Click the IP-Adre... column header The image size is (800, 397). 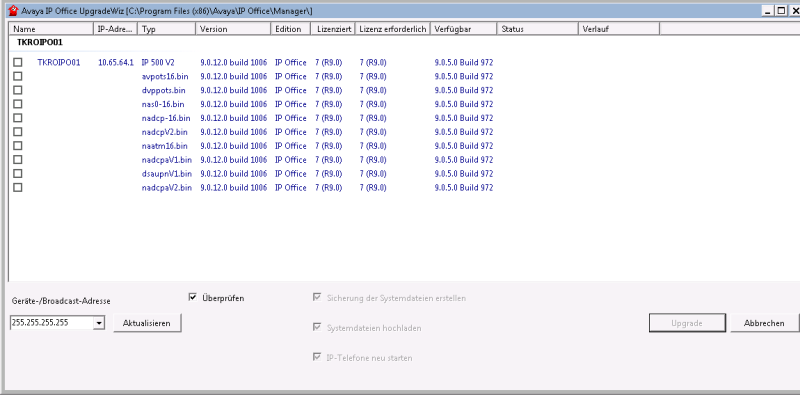pyautogui.click(x=115, y=29)
